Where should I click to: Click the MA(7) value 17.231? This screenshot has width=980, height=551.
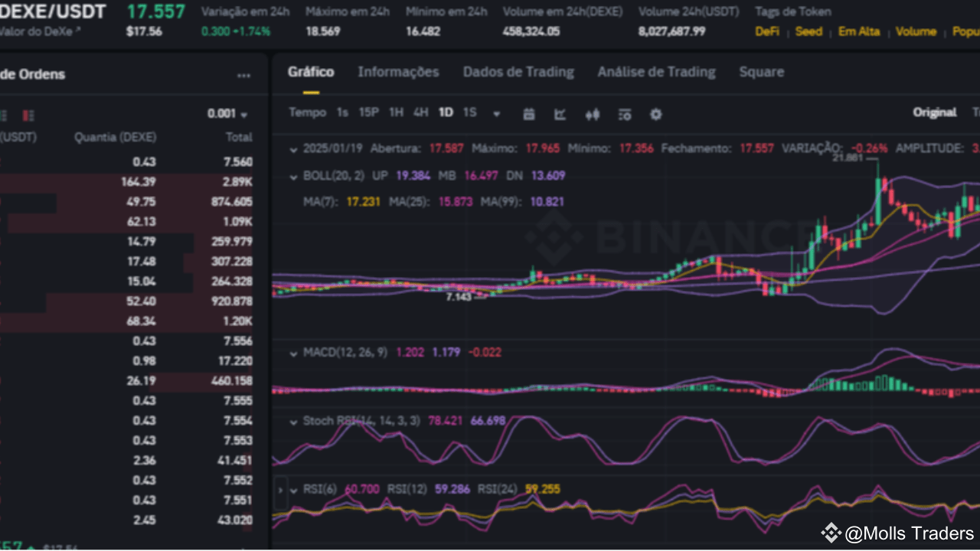(x=364, y=201)
